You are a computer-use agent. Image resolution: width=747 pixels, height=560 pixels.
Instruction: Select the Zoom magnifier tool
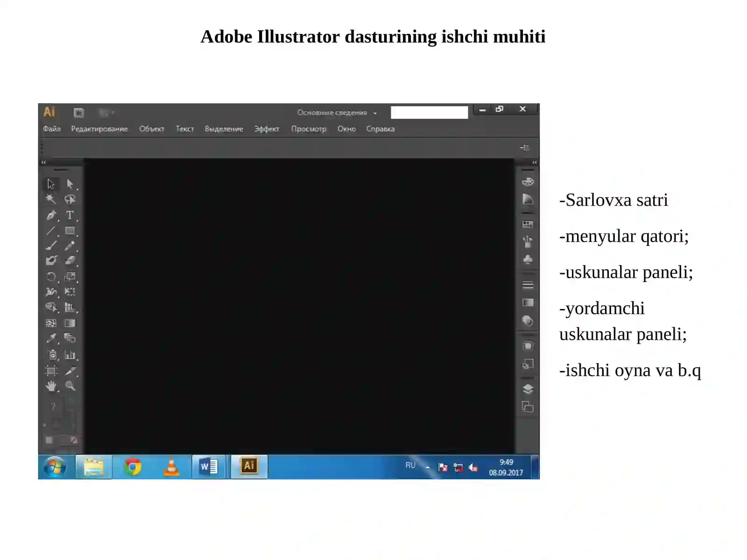70,386
